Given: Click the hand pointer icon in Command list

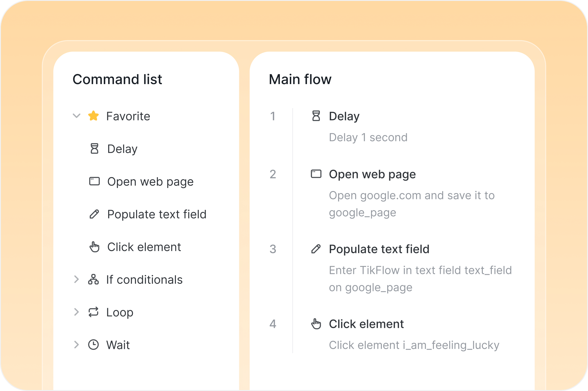Looking at the screenshot, I should click(x=94, y=247).
